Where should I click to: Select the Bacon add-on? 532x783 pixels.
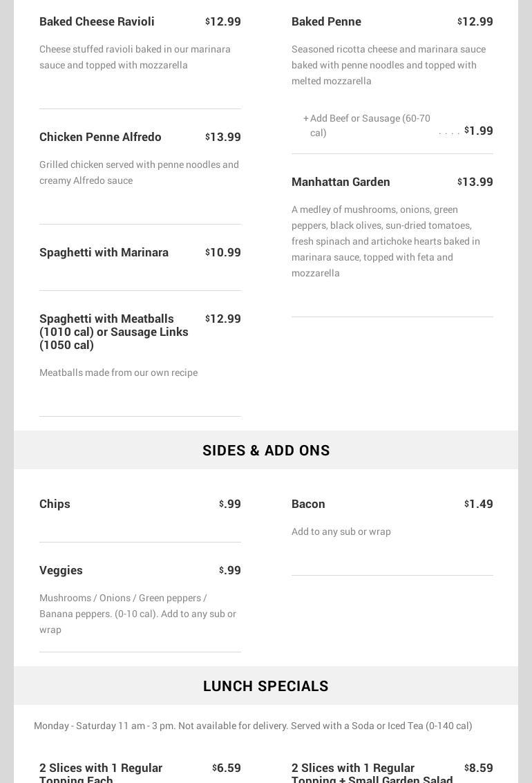308,504
